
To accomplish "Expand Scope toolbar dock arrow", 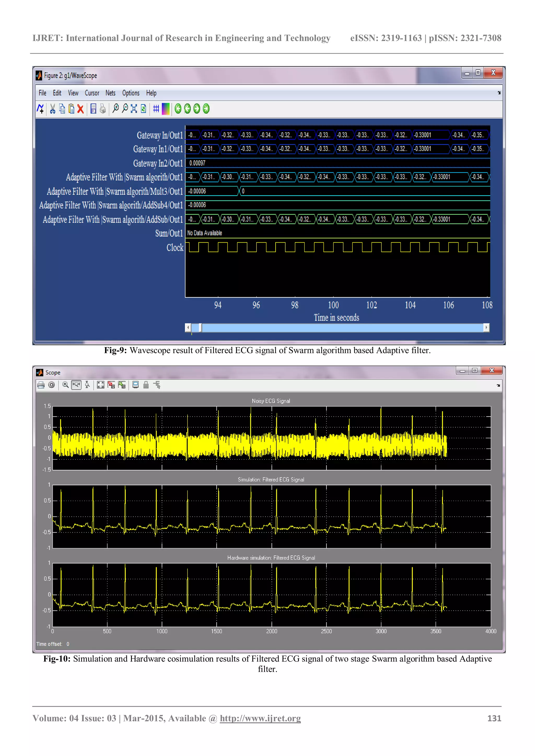I will point(498,385).
